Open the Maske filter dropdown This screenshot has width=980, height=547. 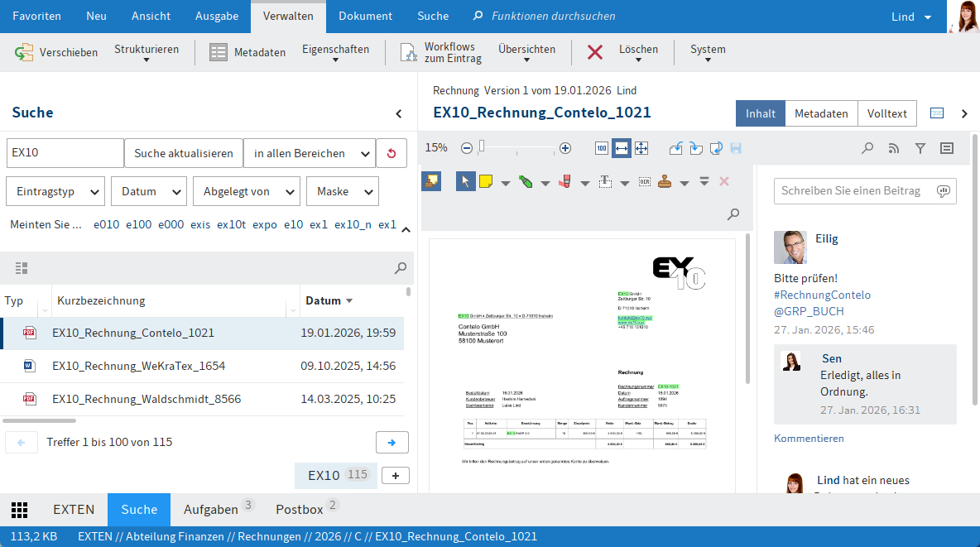343,191
